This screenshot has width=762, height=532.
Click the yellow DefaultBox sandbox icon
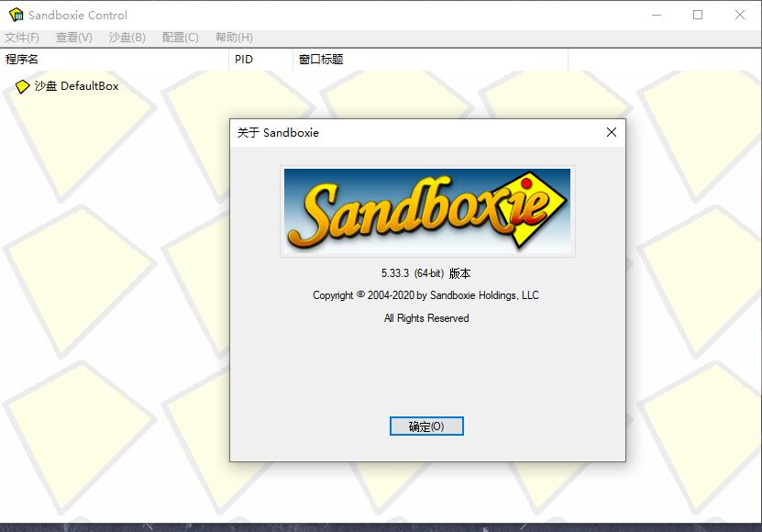(23, 87)
